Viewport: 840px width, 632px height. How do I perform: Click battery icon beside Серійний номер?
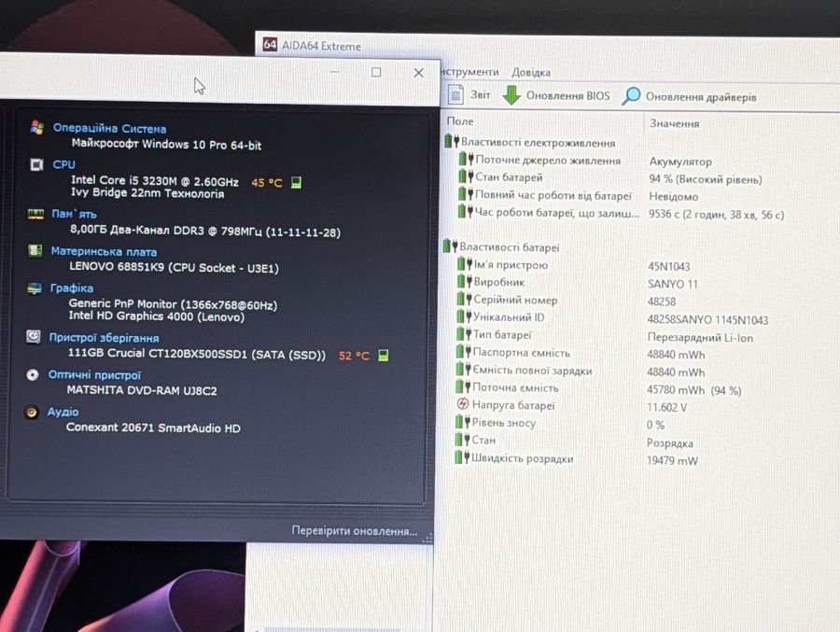tap(465, 299)
